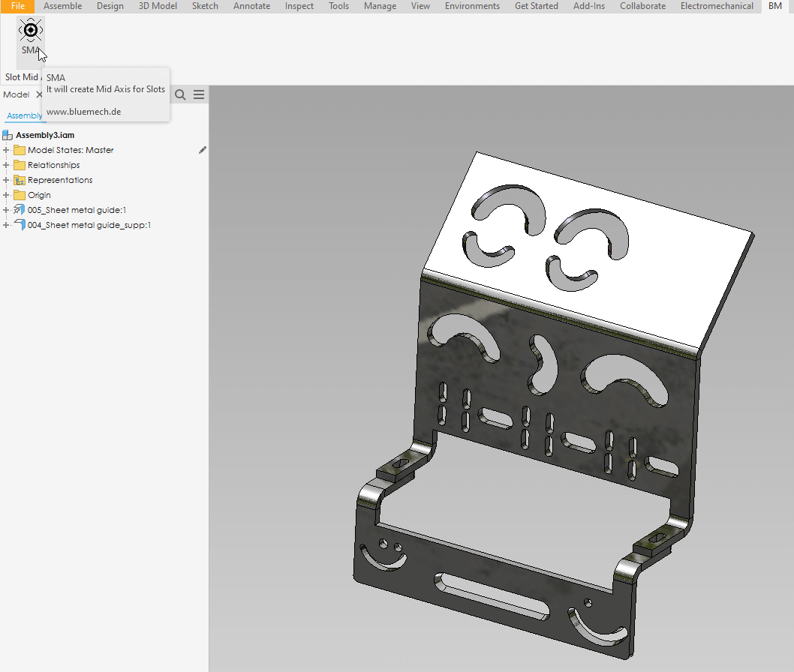Image resolution: width=794 pixels, height=672 pixels.
Task: Click the Assembly3.iam assembly icon
Action: point(8,135)
